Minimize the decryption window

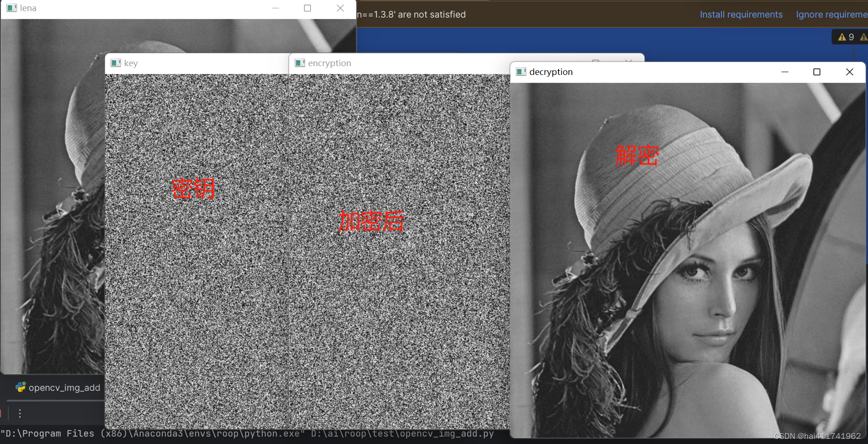pos(785,72)
